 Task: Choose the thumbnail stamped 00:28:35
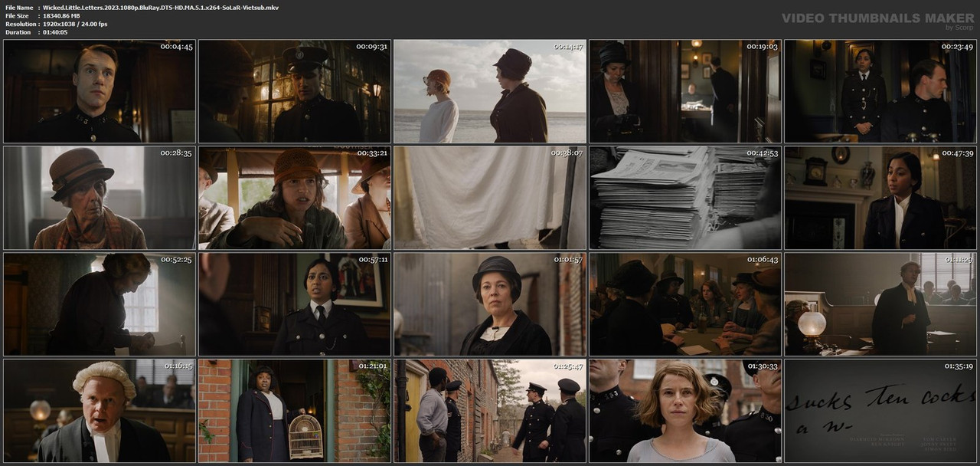pos(100,198)
